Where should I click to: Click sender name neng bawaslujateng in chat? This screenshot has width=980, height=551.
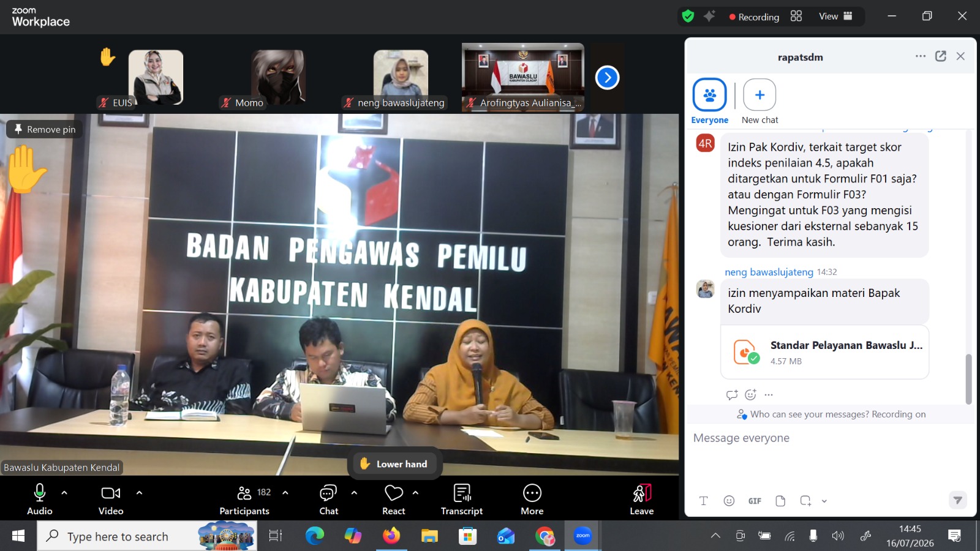coord(769,272)
